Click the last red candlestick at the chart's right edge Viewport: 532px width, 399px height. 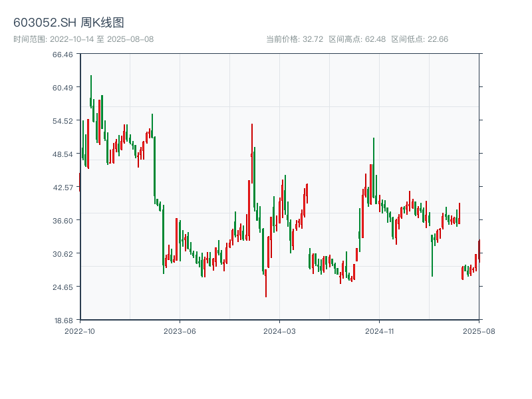point(479,251)
